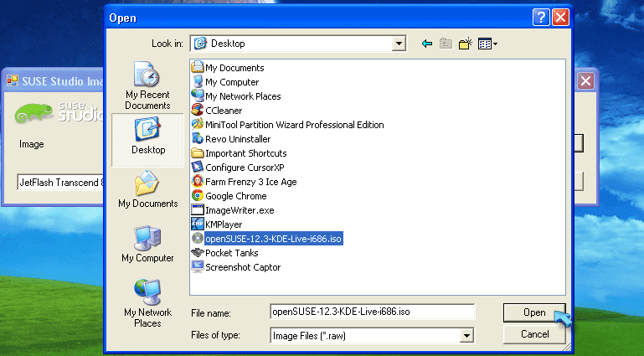
Task: Select the Google Chrome shortcut icon
Action: tap(198, 195)
